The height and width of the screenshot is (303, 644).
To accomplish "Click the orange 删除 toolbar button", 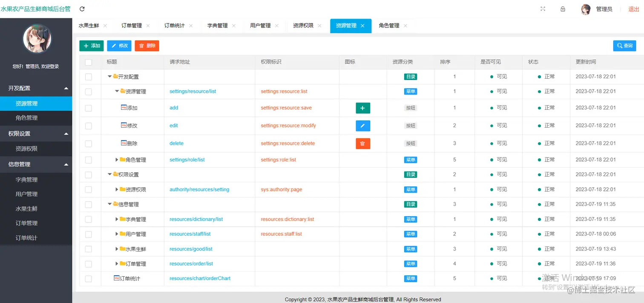I will (x=147, y=46).
